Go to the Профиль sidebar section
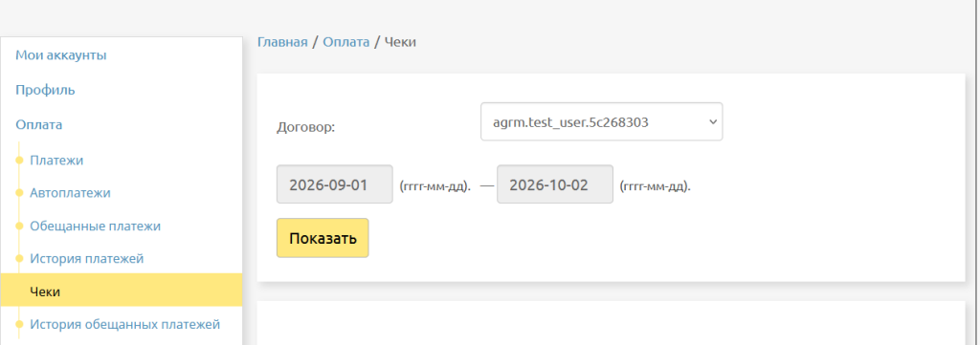 45,90
